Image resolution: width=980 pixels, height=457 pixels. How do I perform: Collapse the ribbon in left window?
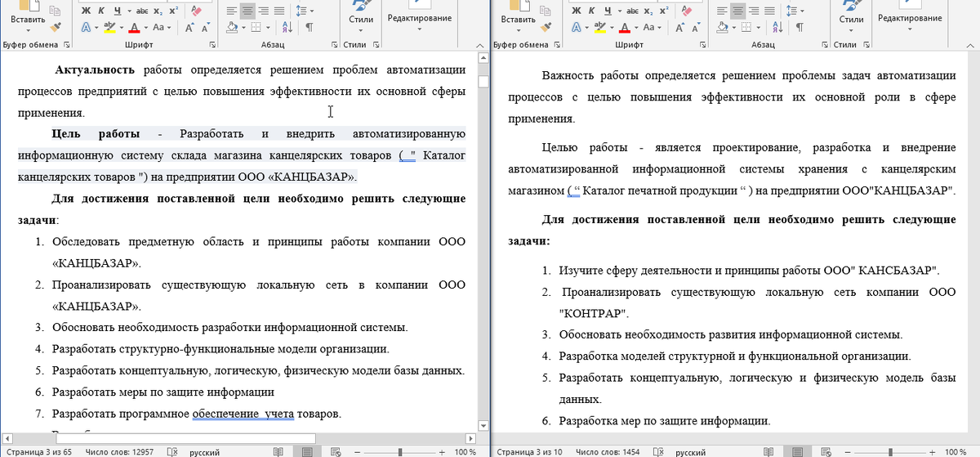(x=480, y=45)
